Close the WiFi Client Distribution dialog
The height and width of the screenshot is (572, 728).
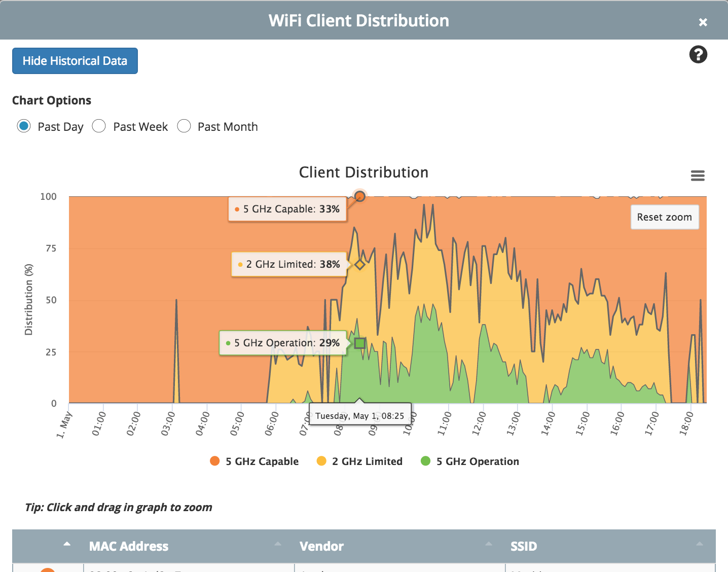click(703, 22)
